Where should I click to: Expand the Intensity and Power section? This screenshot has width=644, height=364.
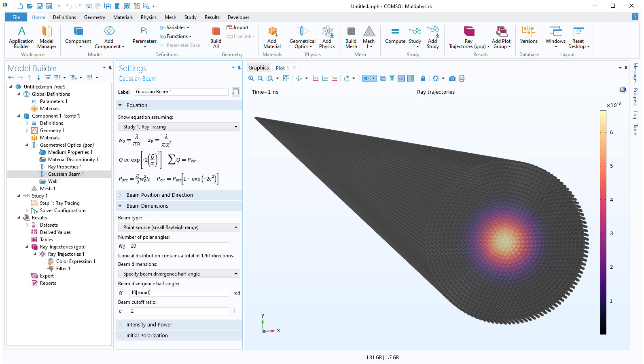tap(149, 325)
